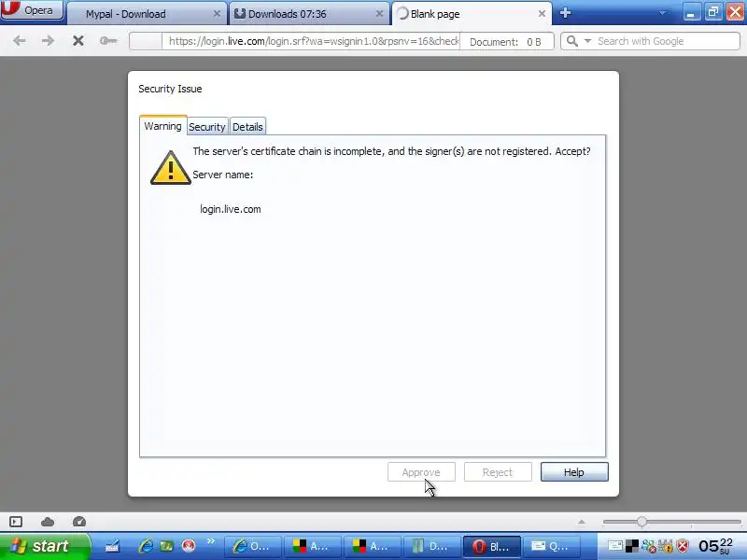Close the Mypal - Download tab
The image size is (747, 560).
[217, 14]
